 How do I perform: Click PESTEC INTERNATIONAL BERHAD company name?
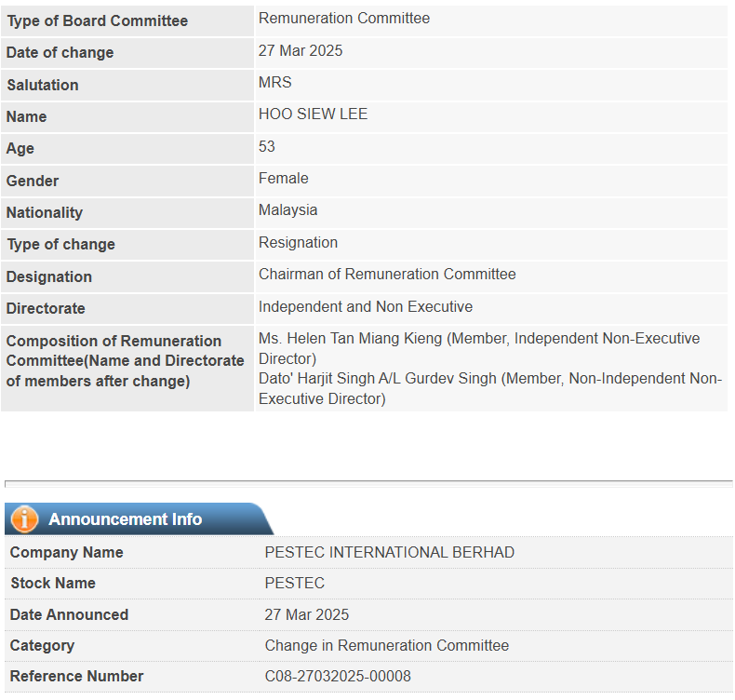tap(390, 552)
